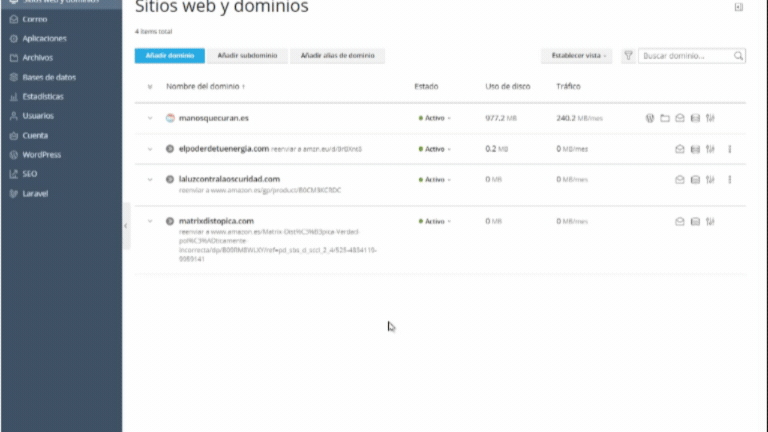Click the magnifier search icon
This screenshot has height=432, width=768.
click(739, 56)
